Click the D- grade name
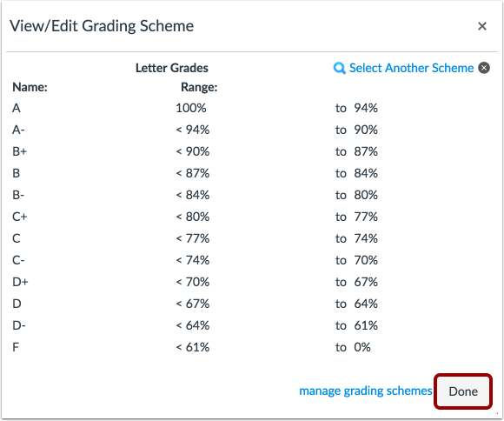Image resolution: width=504 pixels, height=421 pixels. pos(19,325)
